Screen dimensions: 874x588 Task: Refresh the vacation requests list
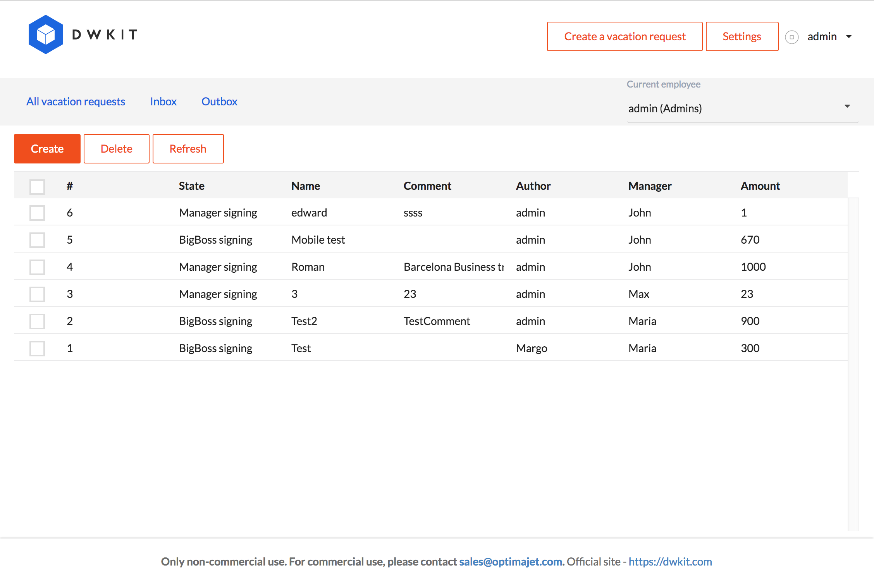(188, 149)
